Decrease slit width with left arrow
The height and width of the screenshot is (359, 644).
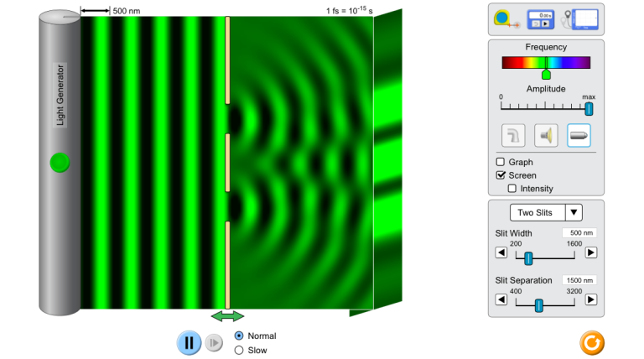click(x=501, y=252)
